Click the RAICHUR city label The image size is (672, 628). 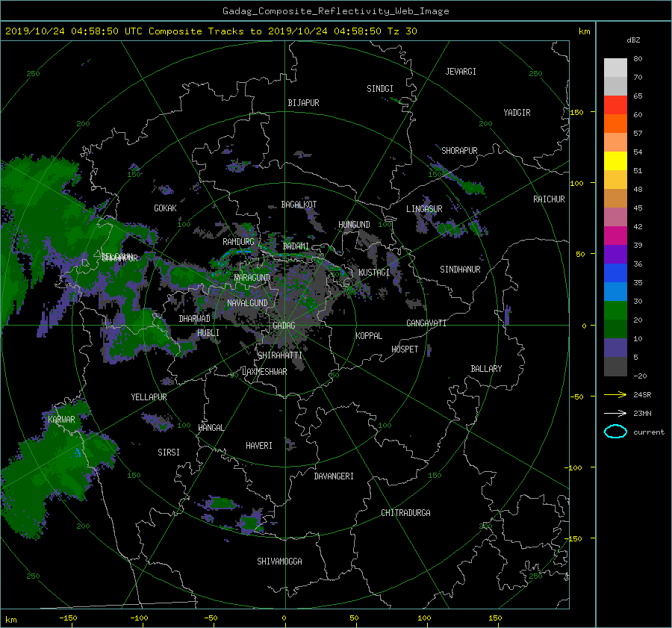click(549, 199)
